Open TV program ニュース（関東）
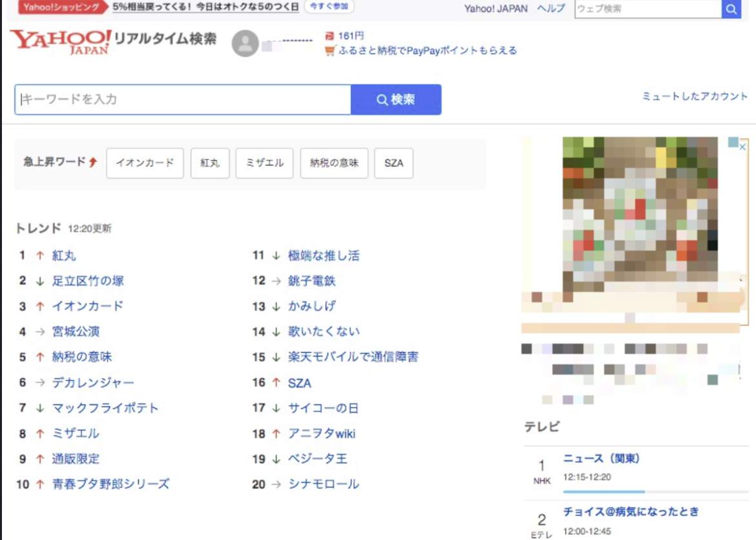The image size is (756, 540). coord(601,459)
